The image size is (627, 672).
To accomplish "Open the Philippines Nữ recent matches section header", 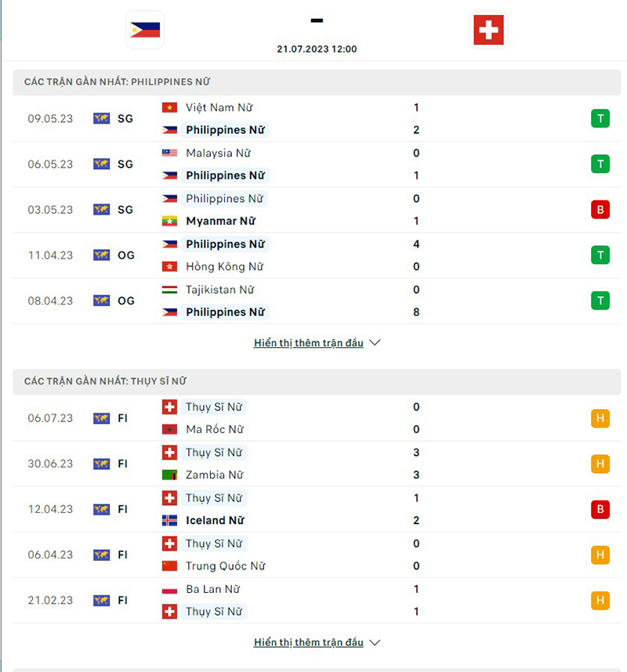I will pos(119,81).
